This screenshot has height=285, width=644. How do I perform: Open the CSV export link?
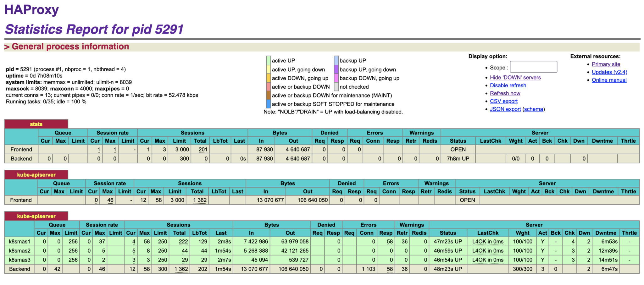click(x=503, y=101)
